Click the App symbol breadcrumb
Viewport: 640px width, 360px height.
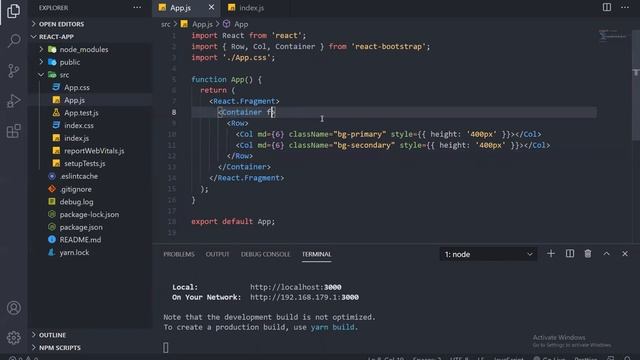tap(236, 24)
